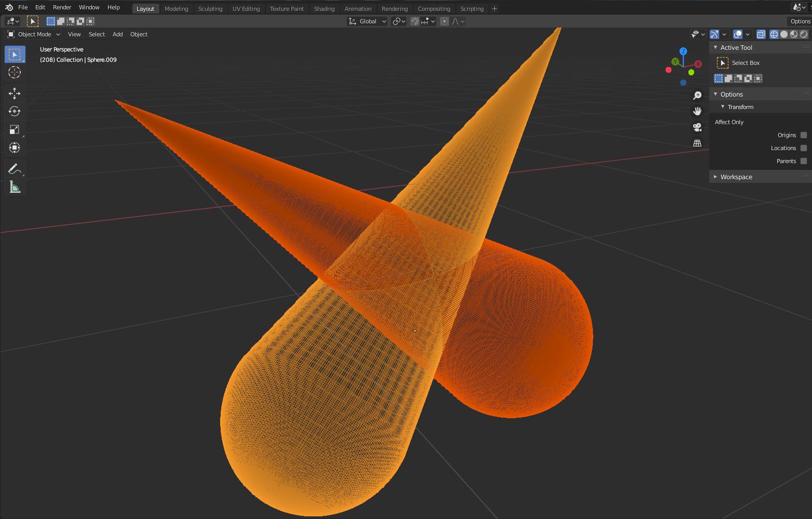
Task: Open the Edit menu
Action: (40, 7)
